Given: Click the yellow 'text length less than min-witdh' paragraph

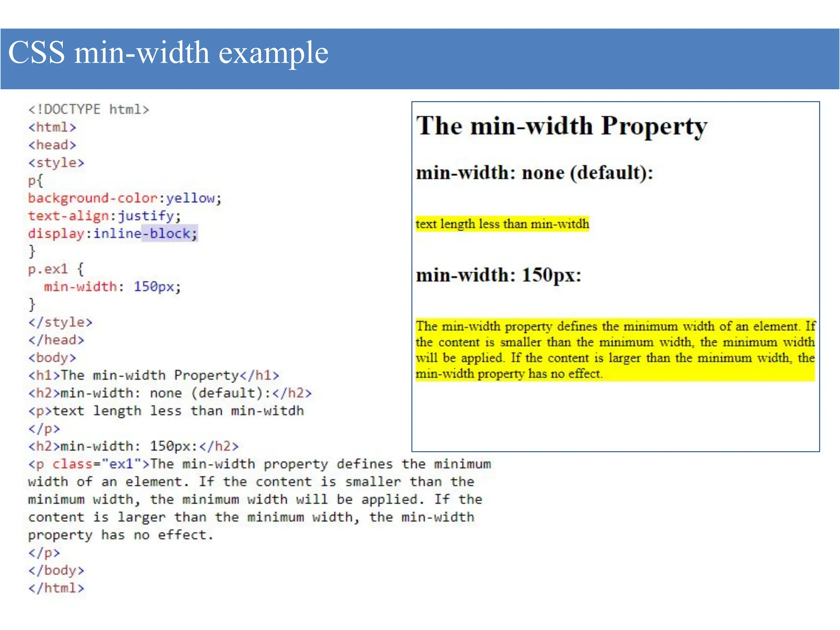Looking at the screenshot, I should [x=502, y=224].
